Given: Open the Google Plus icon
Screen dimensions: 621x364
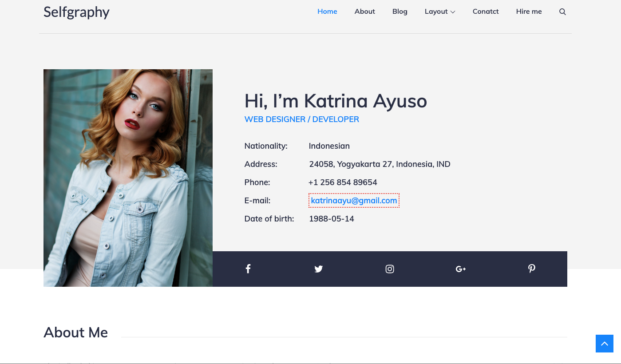Looking at the screenshot, I should [x=460, y=269].
